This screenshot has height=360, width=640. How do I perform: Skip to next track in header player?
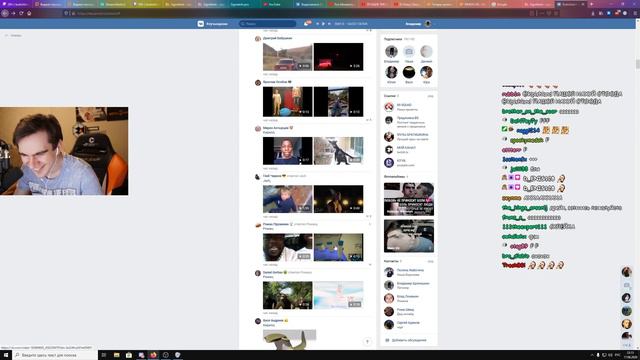pyautogui.click(x=329, y=24)
